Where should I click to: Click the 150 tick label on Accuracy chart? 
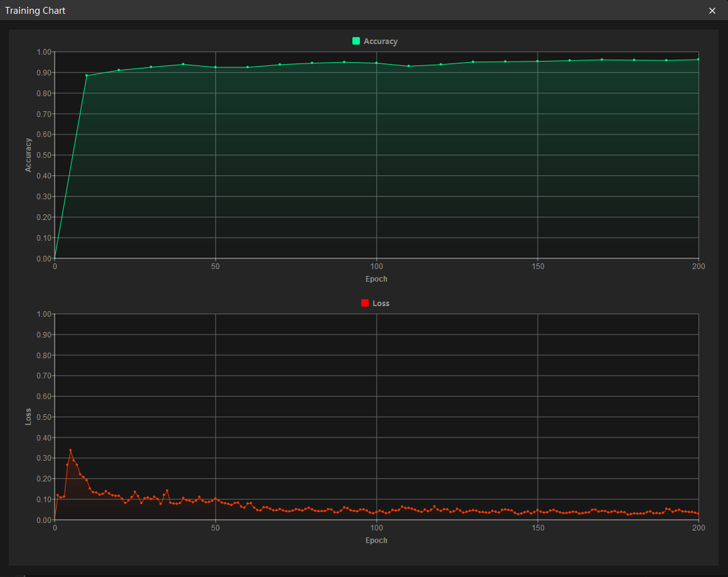point(538,267)
